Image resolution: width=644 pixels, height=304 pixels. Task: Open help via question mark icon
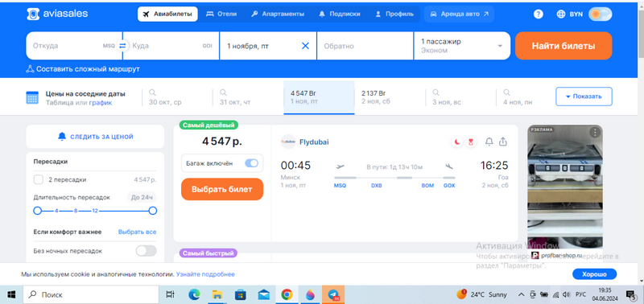[538, 14]
